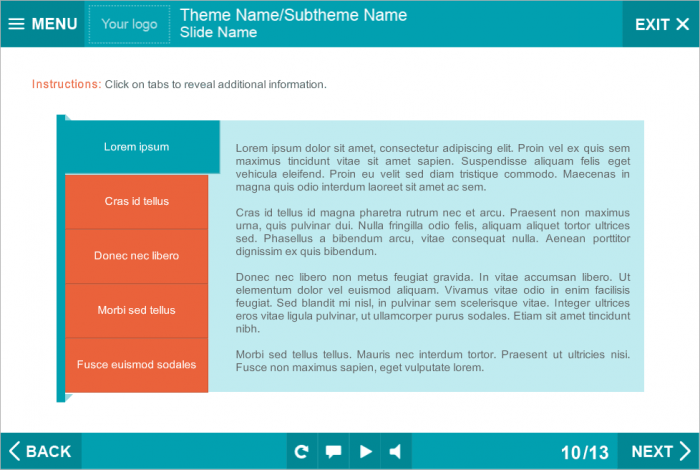
Task: Open the MENU hamburger button
Action: pos(42,24)
